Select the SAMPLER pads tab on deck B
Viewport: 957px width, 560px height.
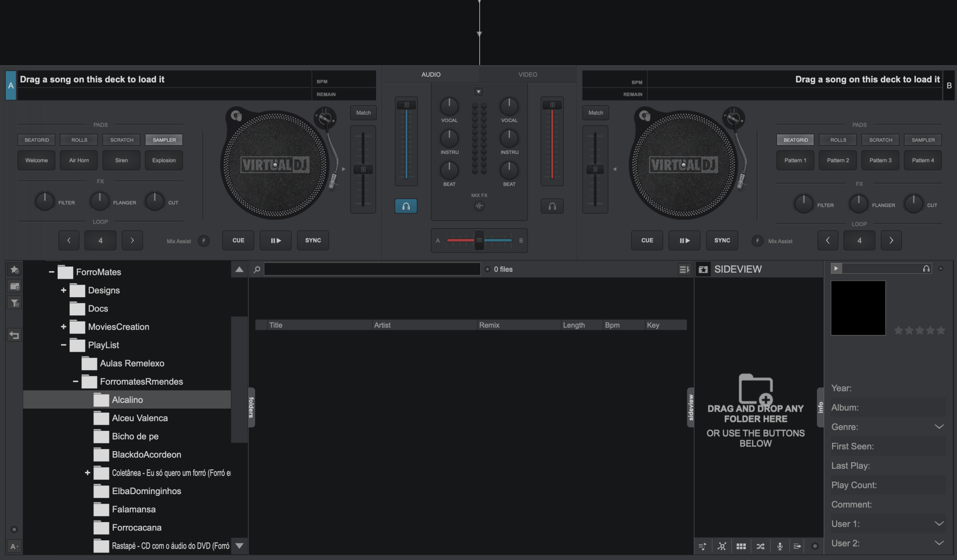(923, 140)
